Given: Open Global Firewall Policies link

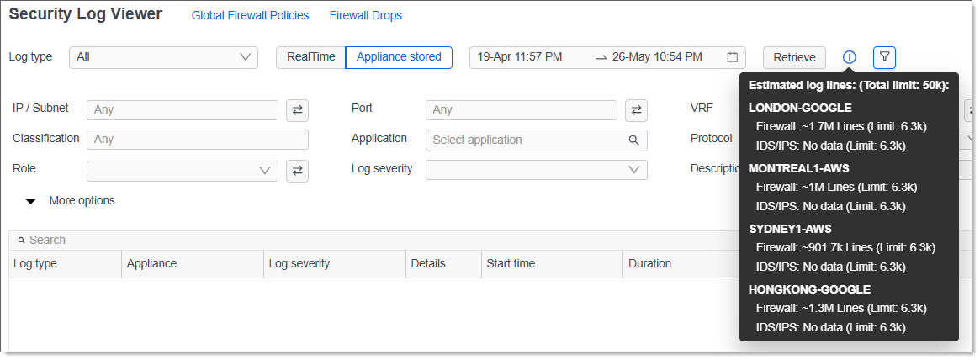Looking at the screenshot, I should 250,16.
